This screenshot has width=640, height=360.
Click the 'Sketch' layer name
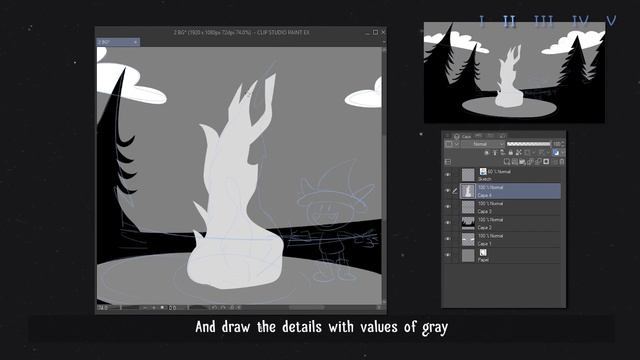(x=484, y=179)
